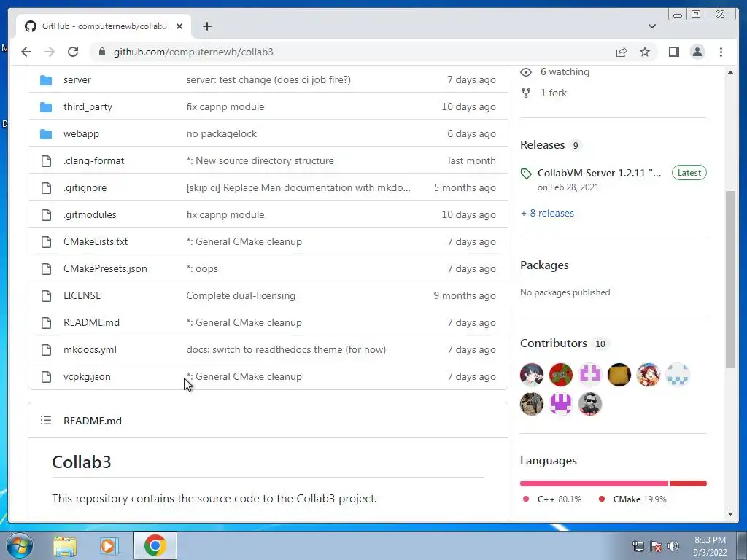
Task: Open the CMakePresets.json file
Action: coord(105,268)
